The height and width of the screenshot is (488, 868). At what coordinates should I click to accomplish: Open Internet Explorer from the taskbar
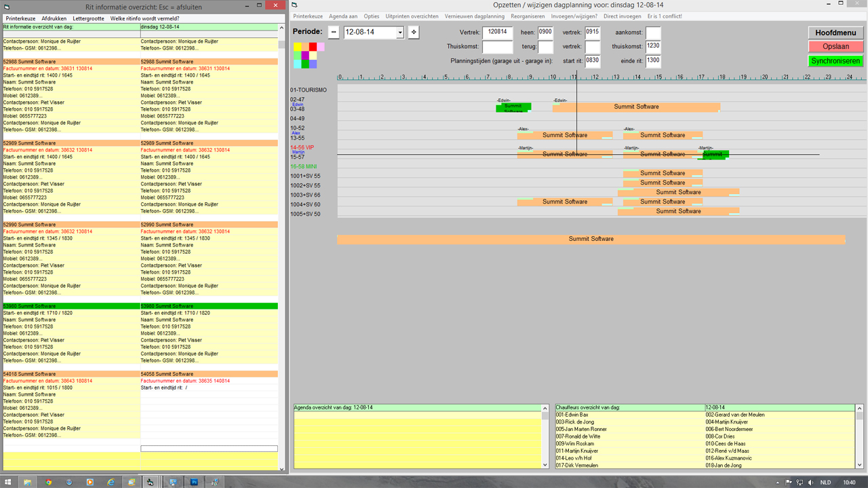click(x=111, y=482)
